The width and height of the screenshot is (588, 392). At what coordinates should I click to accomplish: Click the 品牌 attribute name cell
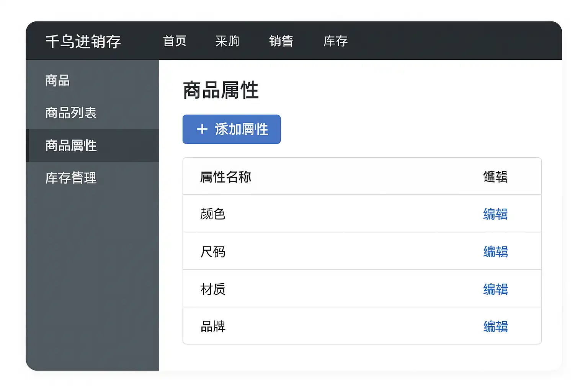click(213, 327)
